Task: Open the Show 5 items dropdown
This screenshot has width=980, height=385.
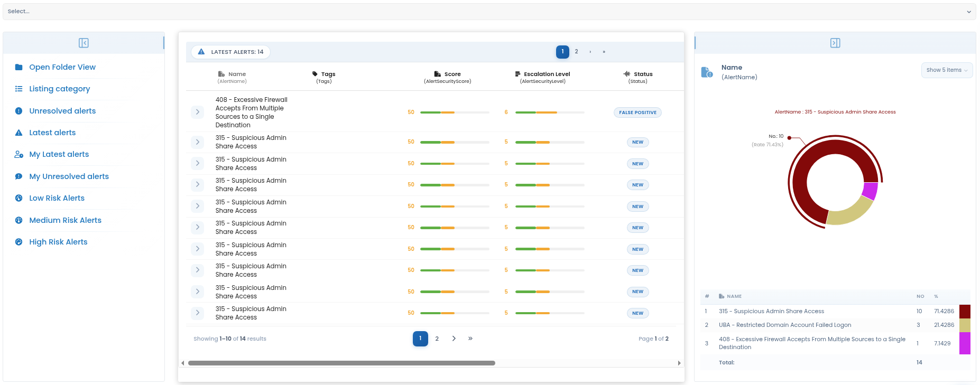Action: [x=947, y=70]
